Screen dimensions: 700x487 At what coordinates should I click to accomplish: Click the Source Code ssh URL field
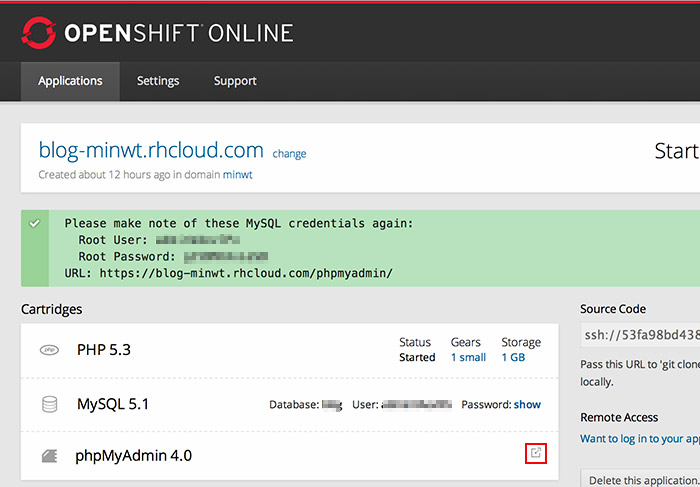640,335
